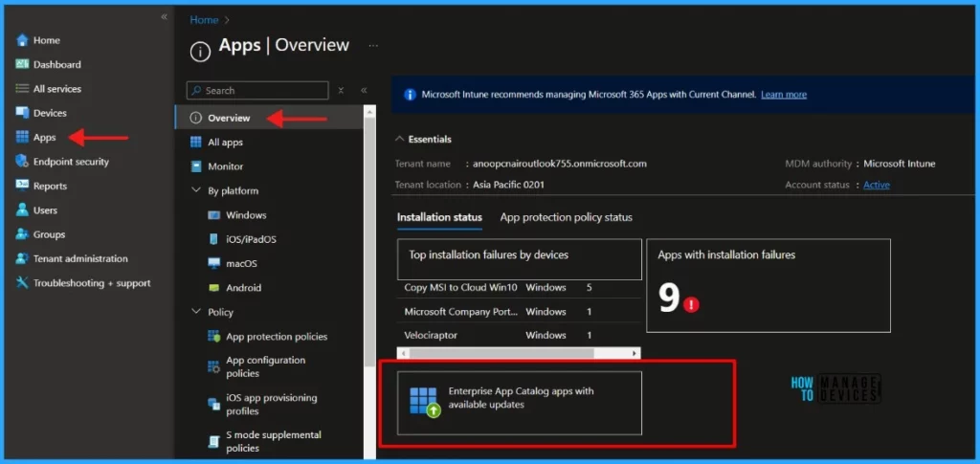
Task: Click the Search field in Apps menu
Action: 257,91
